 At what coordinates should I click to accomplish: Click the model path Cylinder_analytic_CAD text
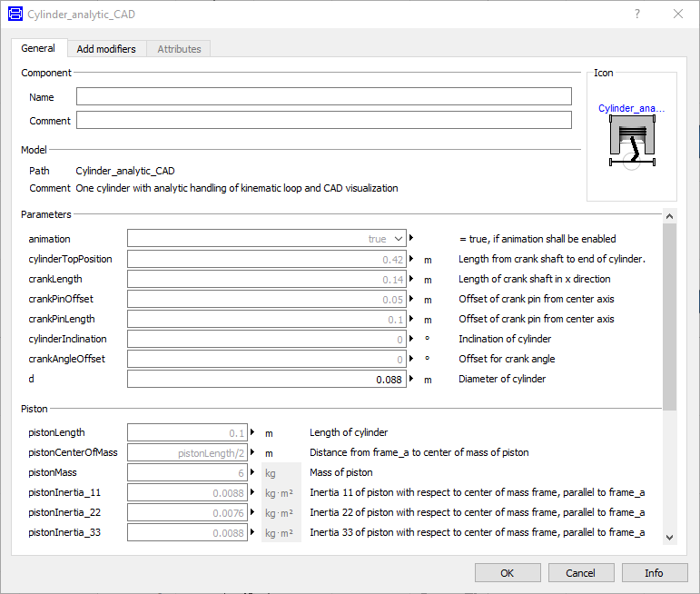pyautogui.click(x=125, y=171)
